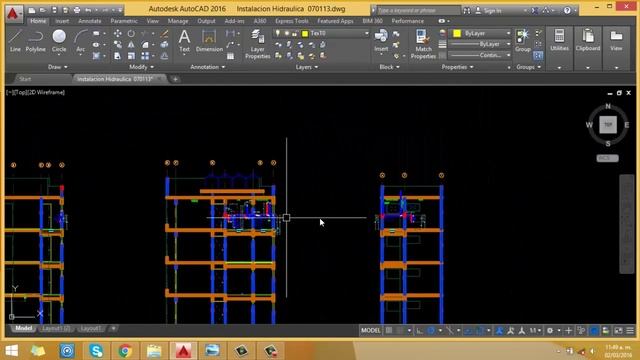Expand the Block panel
The width and height of the screenshot is (640, 360).
pyautogui.click(x=389, y=67)
